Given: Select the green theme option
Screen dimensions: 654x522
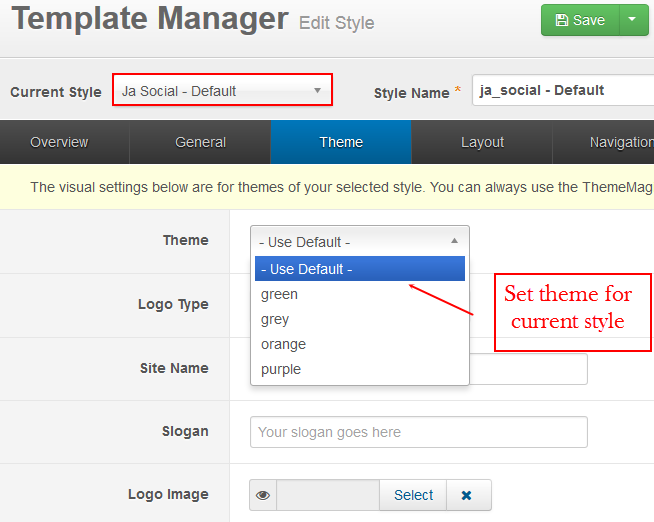Looking at the screenshot, I should coord(360,294).
